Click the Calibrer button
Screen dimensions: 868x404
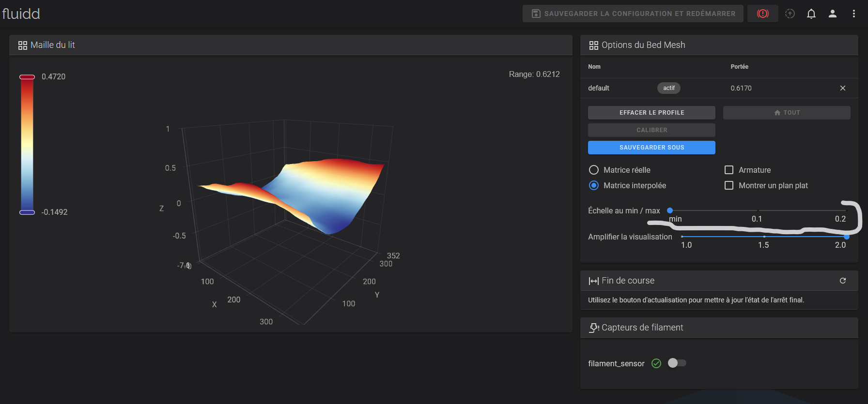coord(651,130)
